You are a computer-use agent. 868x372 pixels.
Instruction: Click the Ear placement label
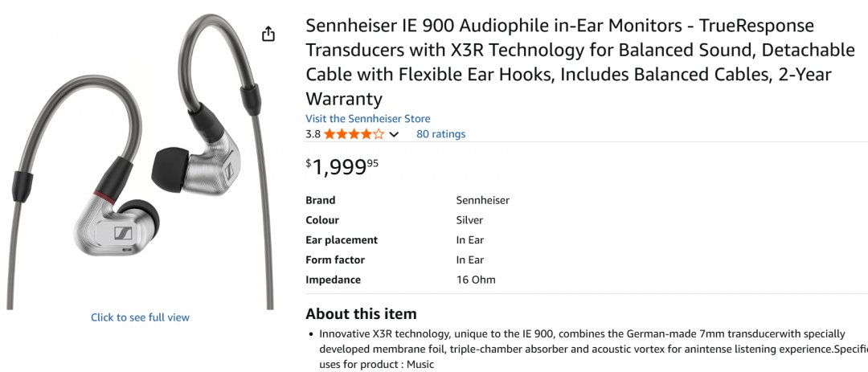pyautogui.click(x=341, y=240)
